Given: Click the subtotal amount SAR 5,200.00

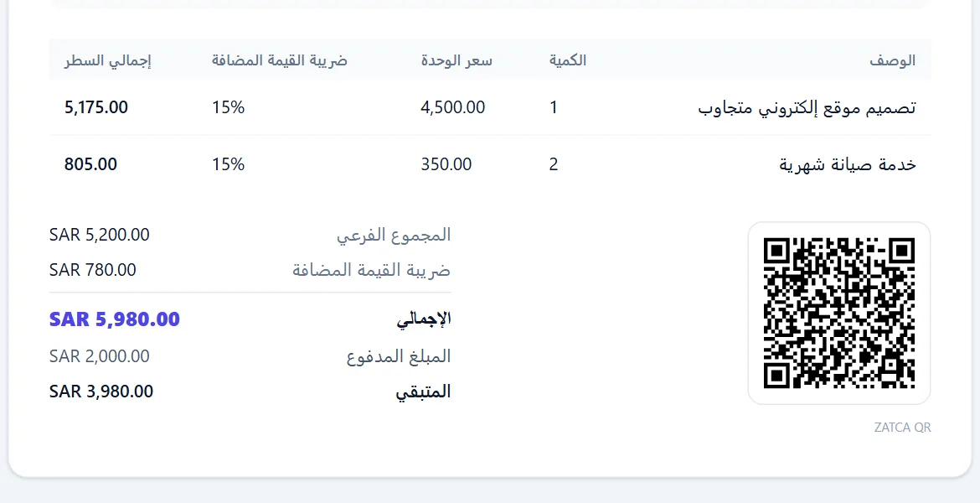Looking at the screenshot, I should tap(100, 235).
